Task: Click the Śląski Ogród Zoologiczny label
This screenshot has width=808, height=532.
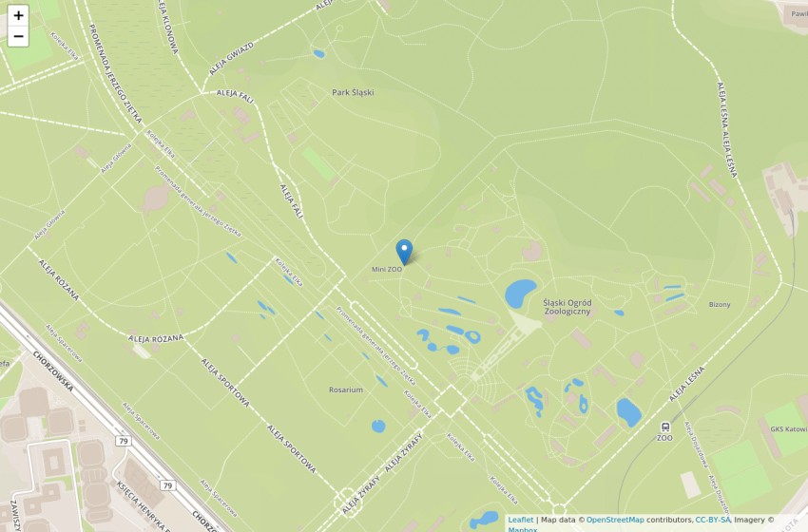Action: click(x=568, y=307)
